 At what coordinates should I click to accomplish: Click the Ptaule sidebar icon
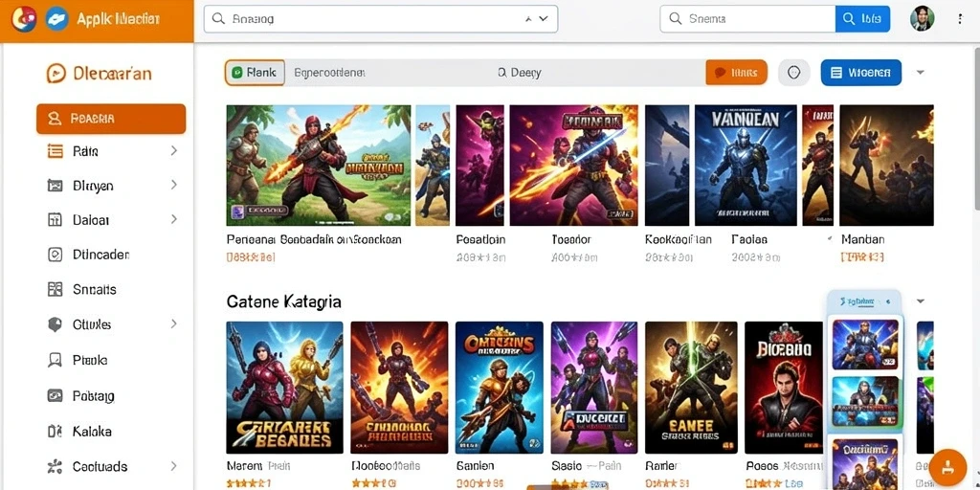55,360
